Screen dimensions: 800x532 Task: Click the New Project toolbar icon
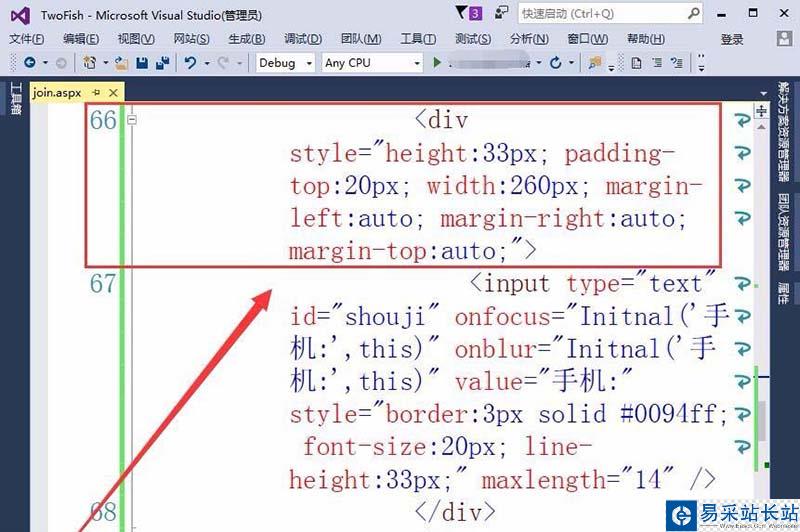pyautogui.click(x=90, y=63)
